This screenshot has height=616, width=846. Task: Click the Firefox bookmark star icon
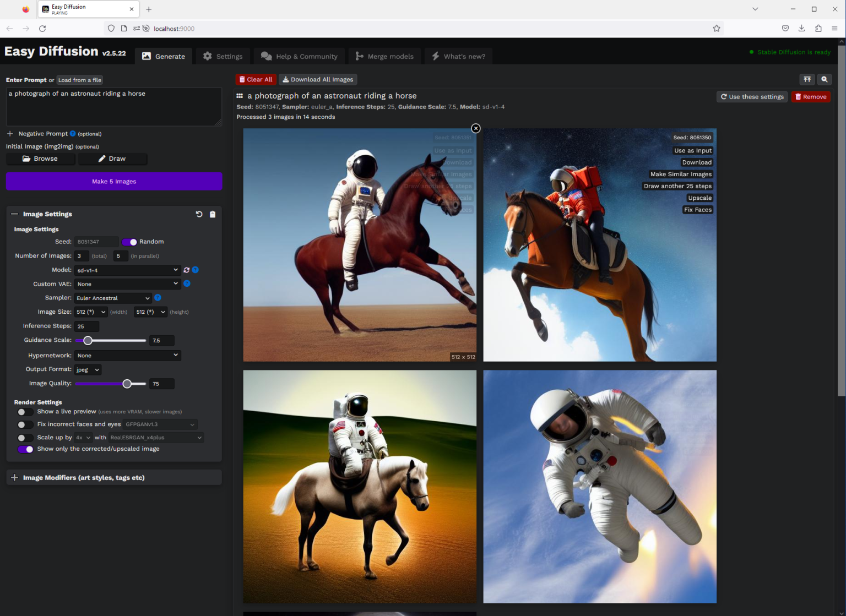tap(717, 29)
